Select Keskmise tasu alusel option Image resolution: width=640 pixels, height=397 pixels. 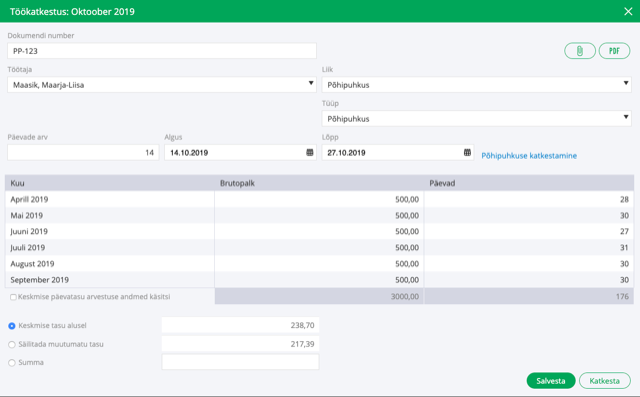(12, 326)
